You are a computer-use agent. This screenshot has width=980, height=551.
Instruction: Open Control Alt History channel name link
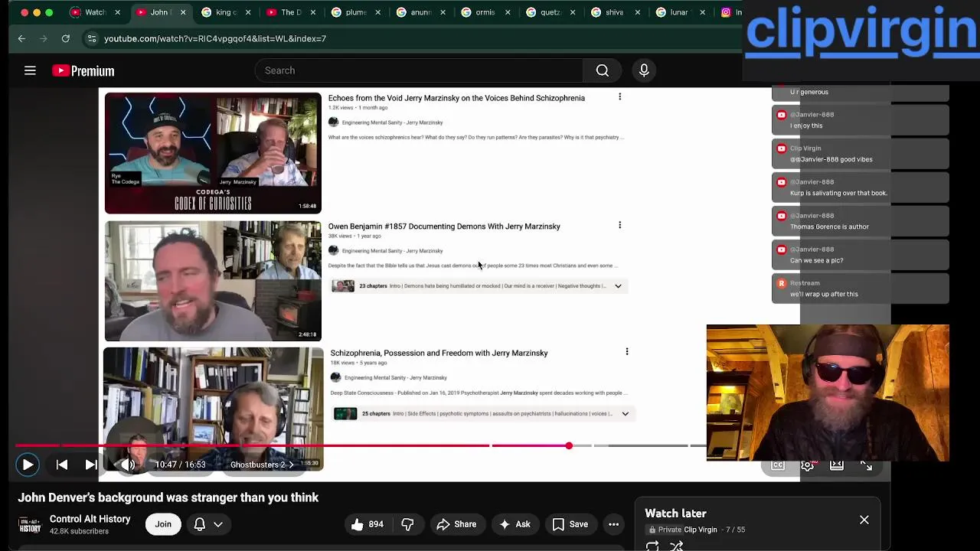click(90, 519)
